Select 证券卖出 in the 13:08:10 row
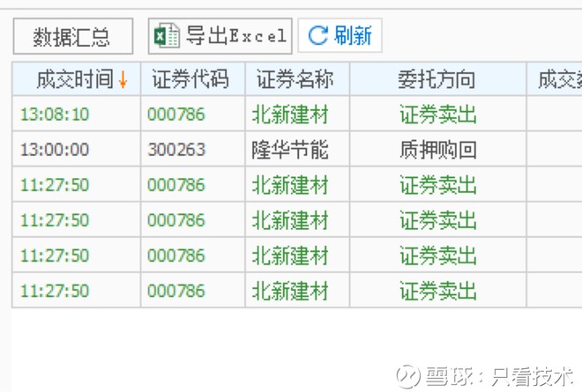The width and height of the screenshot is (582, 392). pos(438,114)
